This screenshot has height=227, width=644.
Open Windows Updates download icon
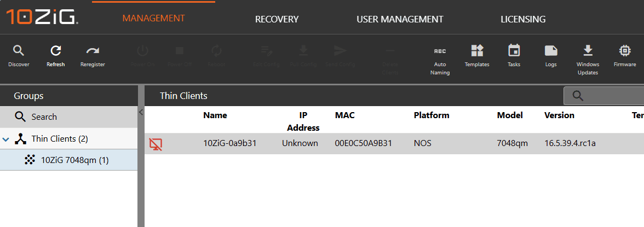[x=588, y=51]
